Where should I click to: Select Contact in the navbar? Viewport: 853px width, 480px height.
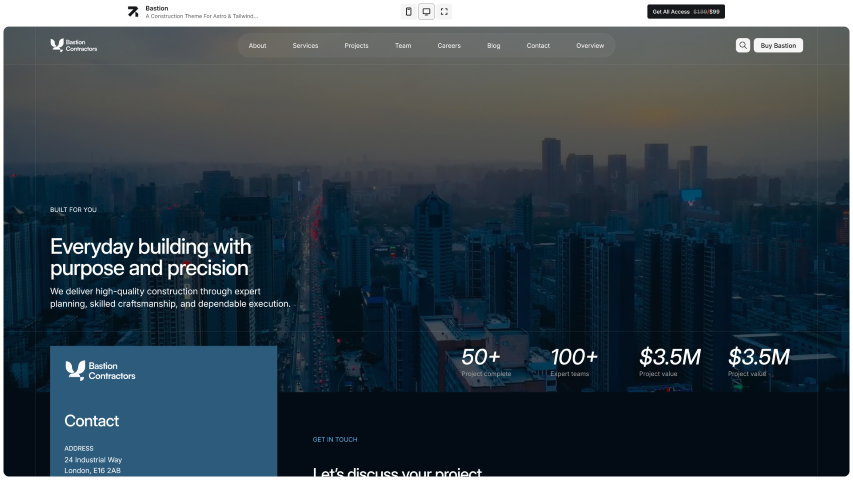[x=538, y=45]
